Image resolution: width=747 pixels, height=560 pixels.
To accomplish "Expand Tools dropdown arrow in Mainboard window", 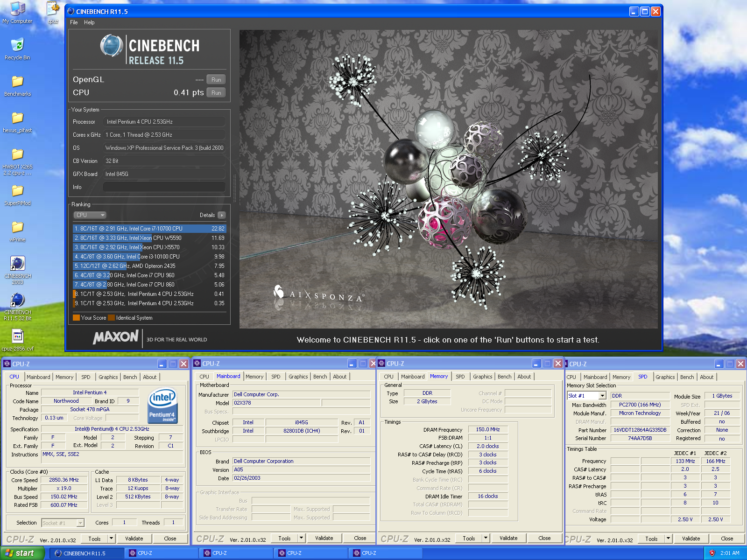I will pyautogui.click(x=301, y=538).
